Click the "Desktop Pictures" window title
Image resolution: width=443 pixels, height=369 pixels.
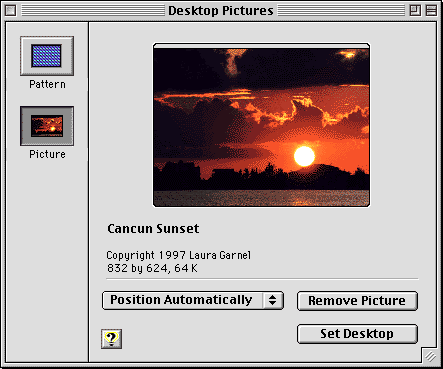(221, 11)
